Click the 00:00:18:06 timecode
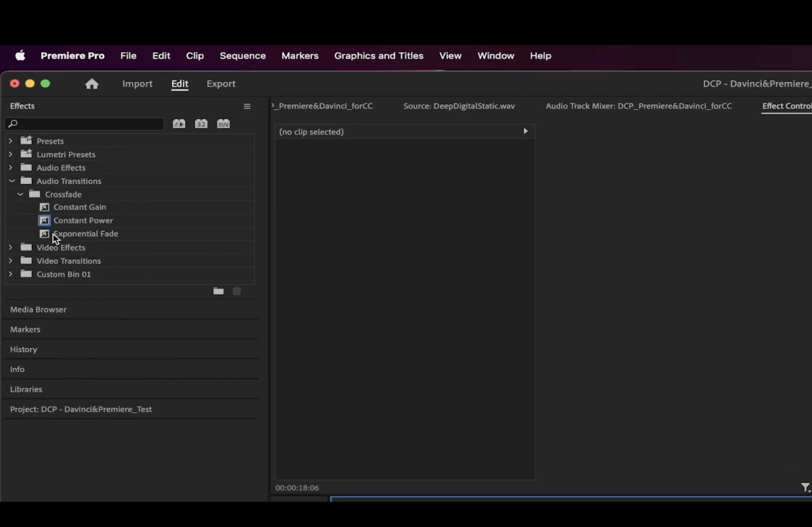The width and height of the screenshot is (812, 527). point(297,488)
